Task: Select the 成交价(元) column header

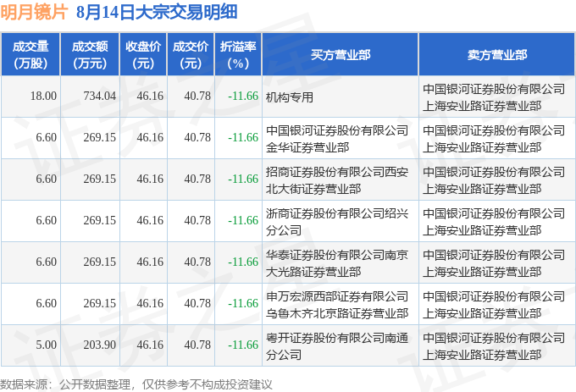Action: tap(191, 55)
